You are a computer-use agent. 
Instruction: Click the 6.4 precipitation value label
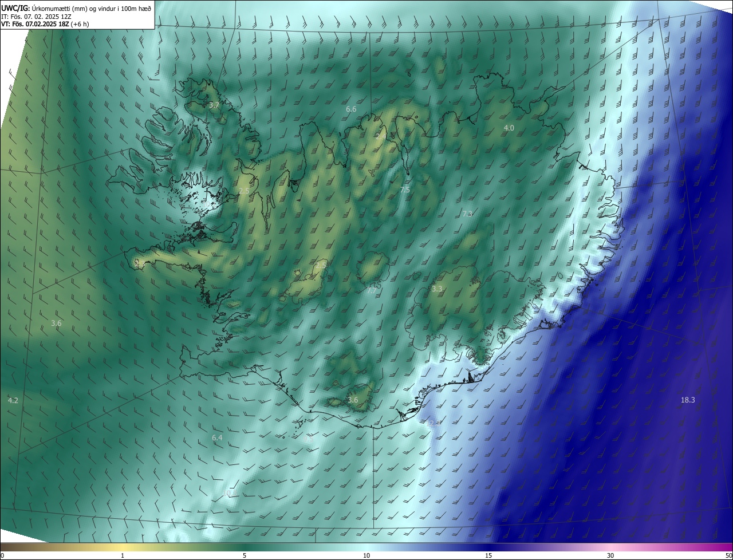point(217,437)
